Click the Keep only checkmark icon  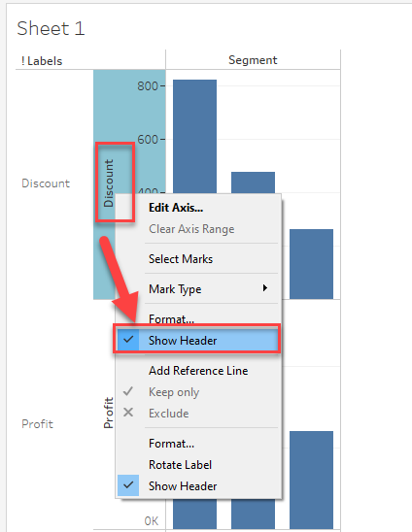128,391
